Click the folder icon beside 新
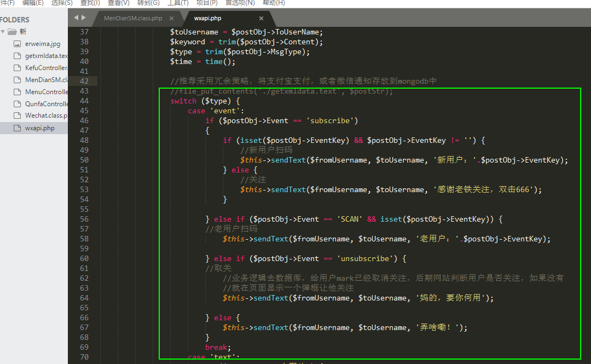The height and width of the screenshot is (364, 591). click(x=12, y=32)
